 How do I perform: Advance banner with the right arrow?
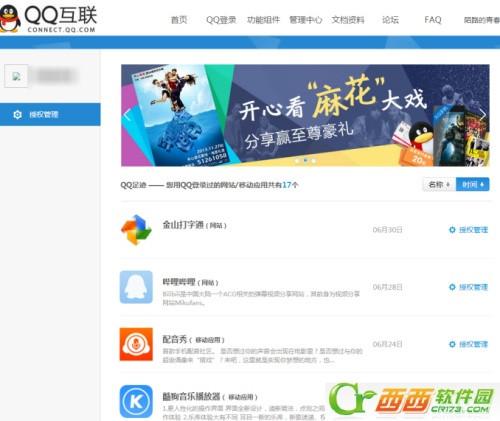[483, 115]
